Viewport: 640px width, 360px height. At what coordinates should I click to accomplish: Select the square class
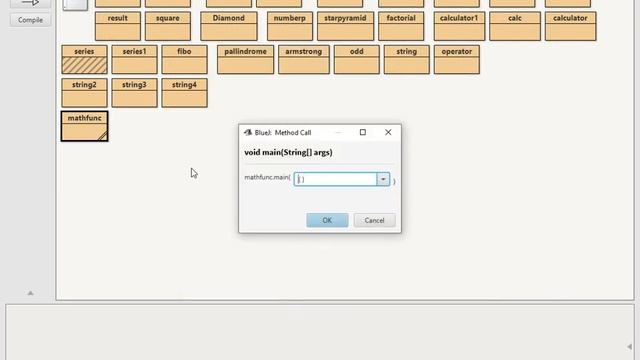click(168, 26)
